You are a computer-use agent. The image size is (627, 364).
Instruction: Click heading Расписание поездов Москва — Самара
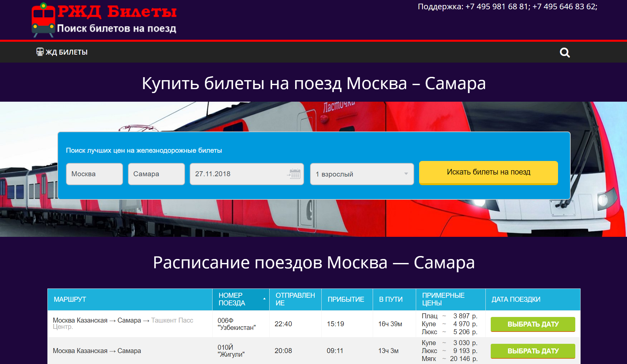(x=314, y=263)
